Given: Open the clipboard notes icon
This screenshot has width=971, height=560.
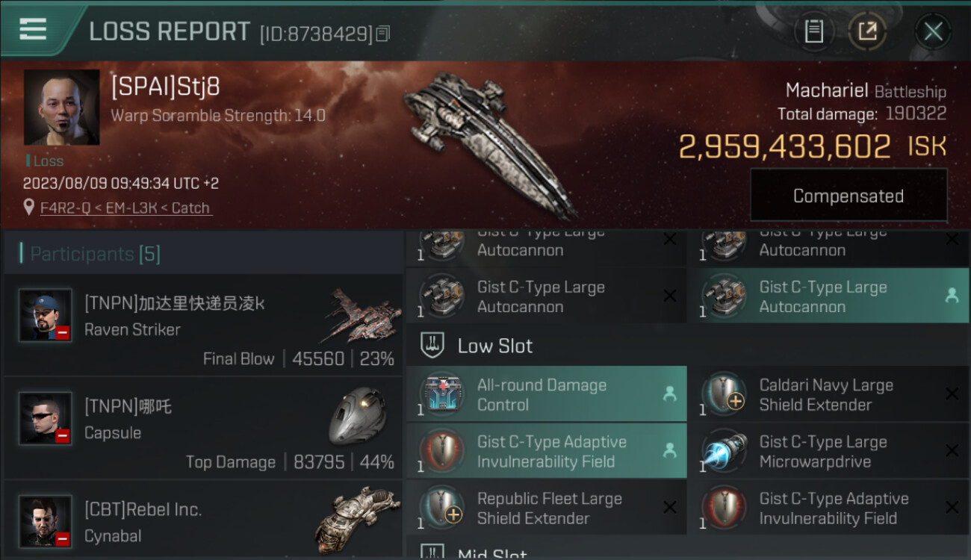Looking at the screenshot, I should tap(813, 31).
